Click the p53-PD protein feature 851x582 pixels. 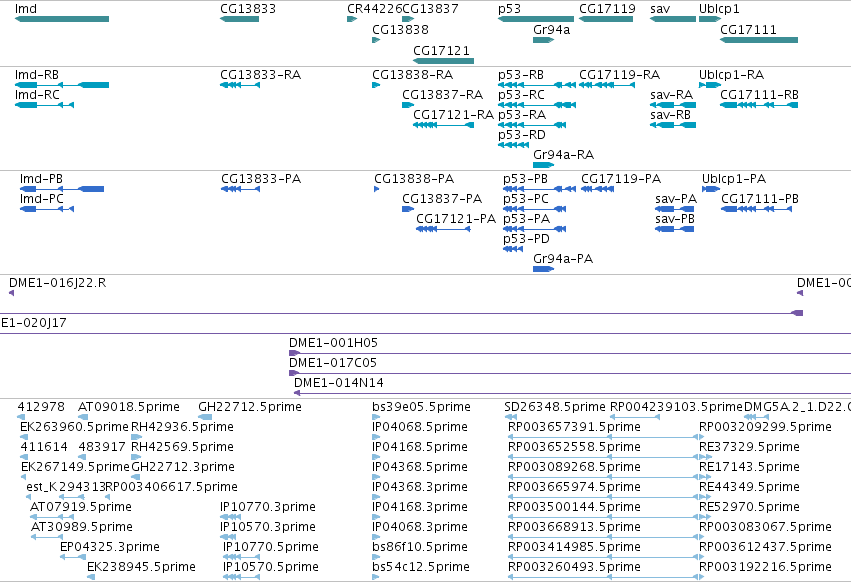tap(513, 249)
